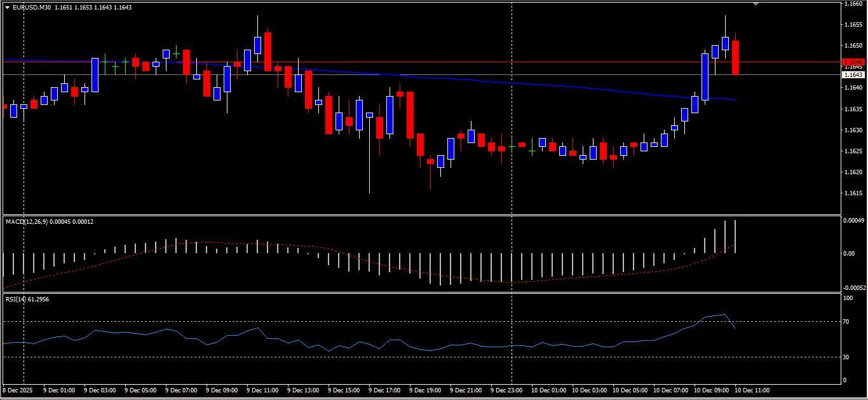Click the 8 Dec 2025 time label
Image resolution: width=868 pixels, height=400 pixels.
pyautogui.click(x=18, y=390)
